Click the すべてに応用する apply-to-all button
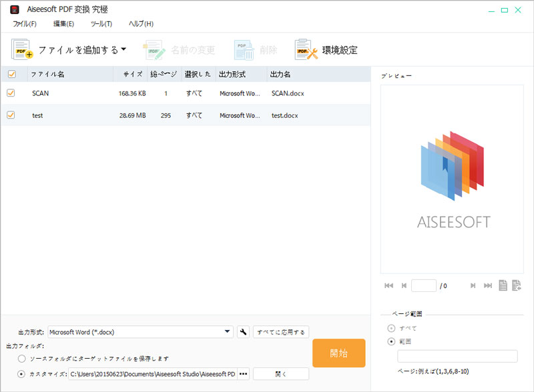This screenshot has height=392, width=534. 280,331
